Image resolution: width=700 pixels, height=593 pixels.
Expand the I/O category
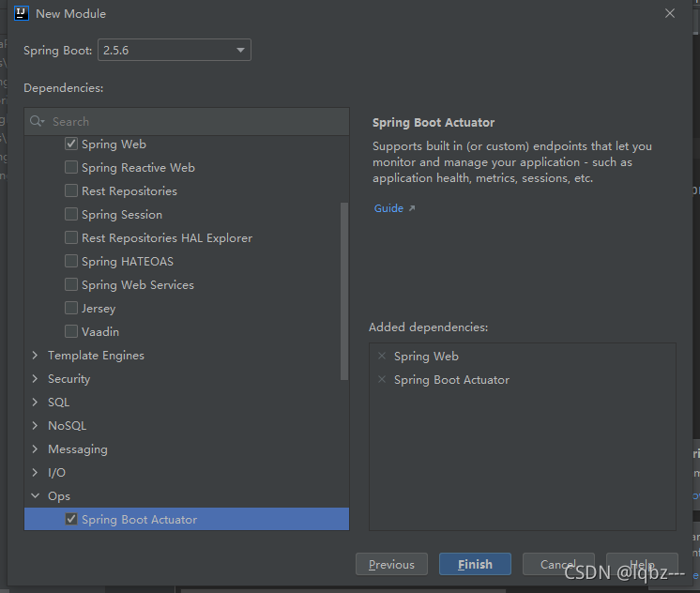point(36,473)
